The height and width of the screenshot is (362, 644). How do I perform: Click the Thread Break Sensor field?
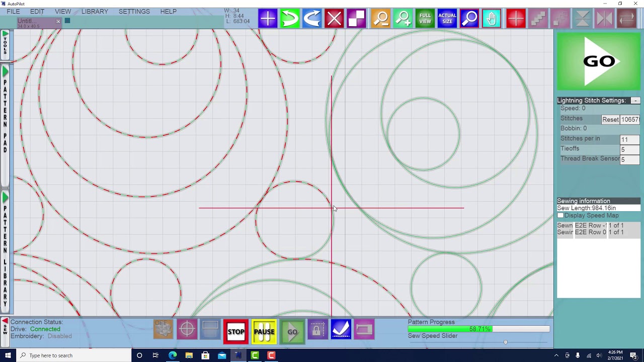click(630, 160)
